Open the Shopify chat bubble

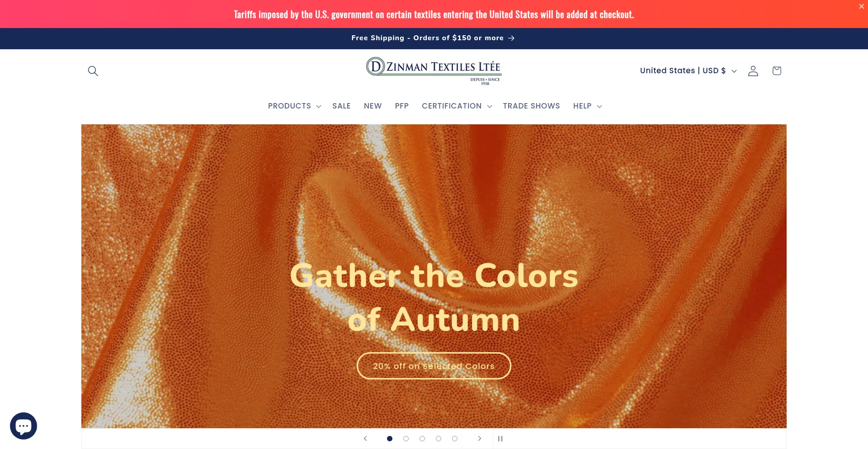pos(24,425)
